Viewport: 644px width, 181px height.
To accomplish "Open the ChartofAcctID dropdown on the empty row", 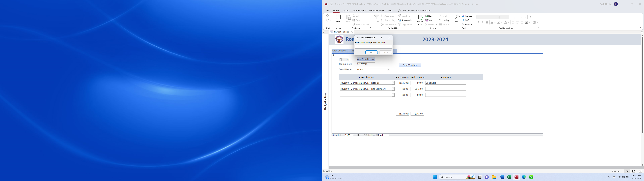I will tap(392, 95).
